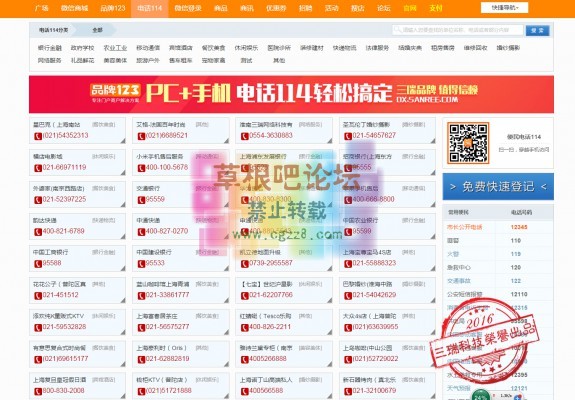This screenshot has height=400, width=575.
Task: Click phone icon beside 0554-3630883
Action: [x=245, y=136]
